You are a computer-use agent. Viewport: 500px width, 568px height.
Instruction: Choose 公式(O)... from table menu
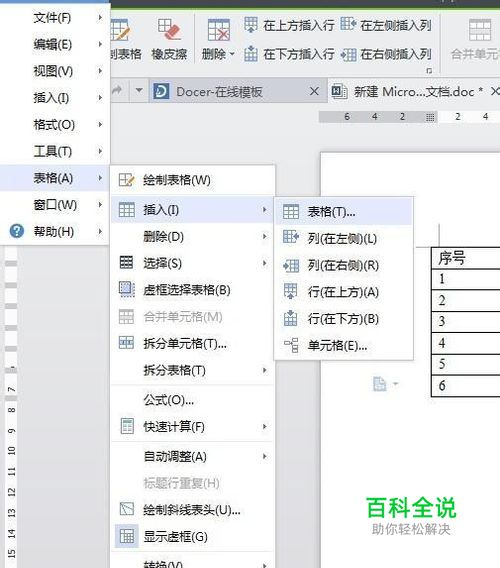(192, 400)
